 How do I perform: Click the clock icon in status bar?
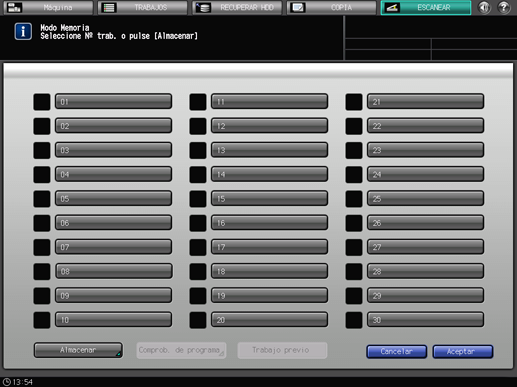click(7, 382)
